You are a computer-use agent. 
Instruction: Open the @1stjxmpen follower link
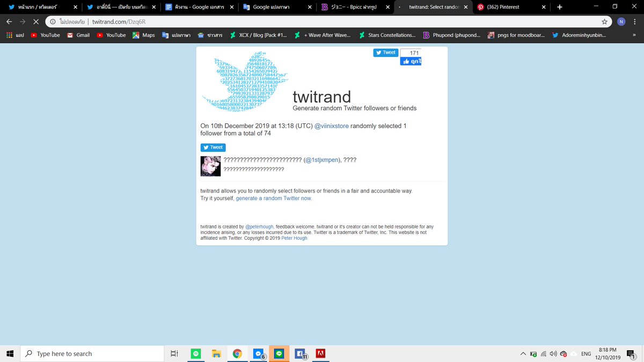coord(321,160)
